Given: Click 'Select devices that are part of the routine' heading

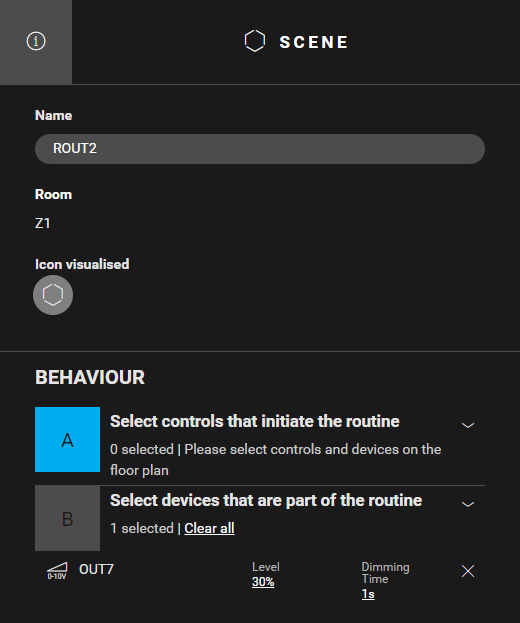Looking at the screenshot, I should click(266, 501).
